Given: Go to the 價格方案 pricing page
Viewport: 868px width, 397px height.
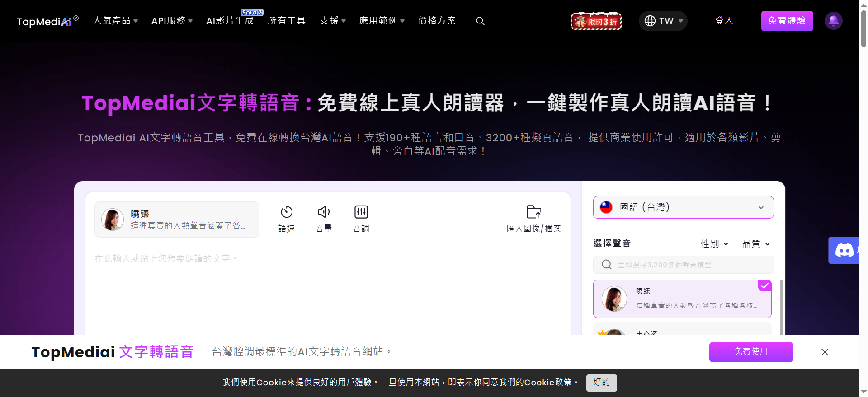Looking at the screenshot, I should coord(437,21).
